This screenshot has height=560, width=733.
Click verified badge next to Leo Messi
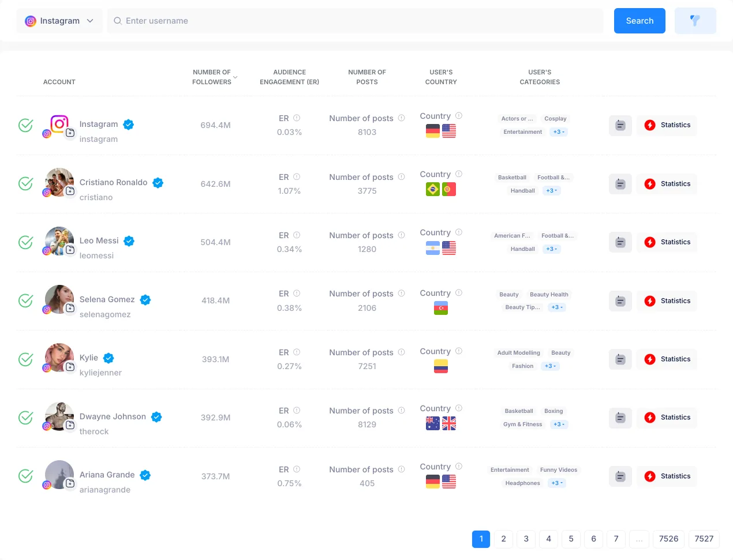[129, 241]
